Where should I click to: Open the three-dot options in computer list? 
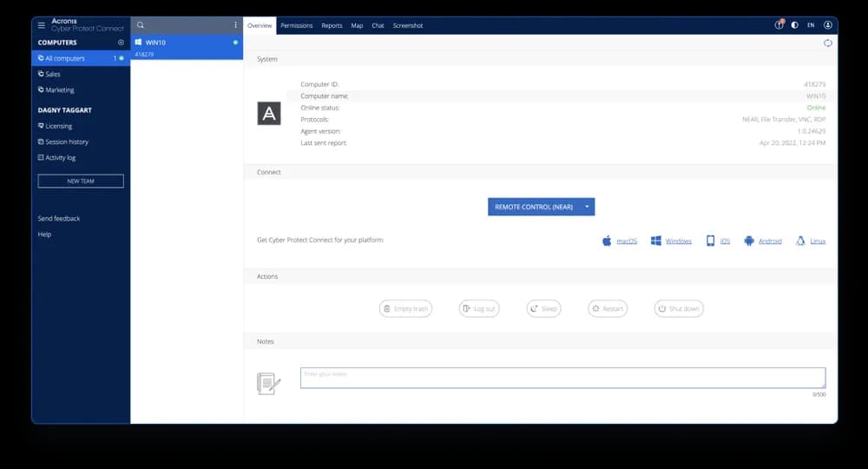(x=235, y=25)
